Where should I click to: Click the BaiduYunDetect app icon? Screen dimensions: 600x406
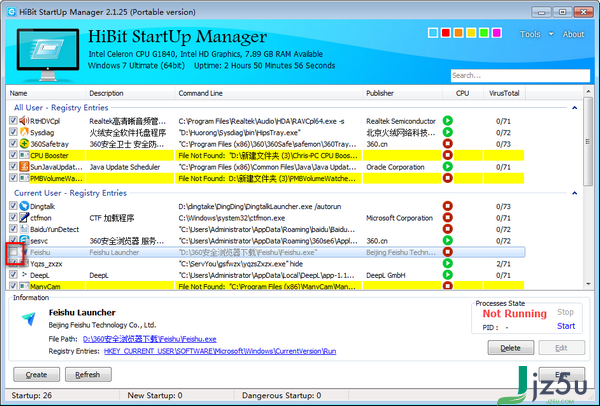pyautogui.click(x=24, y=229)
